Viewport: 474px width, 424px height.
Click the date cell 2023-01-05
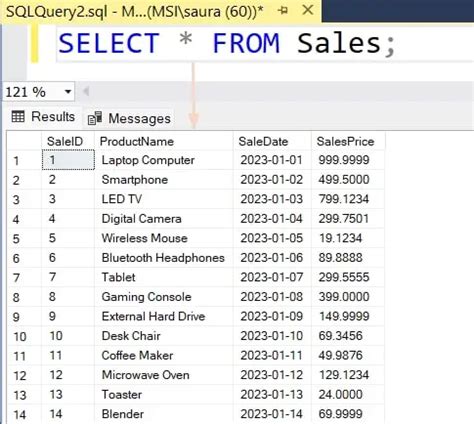pyautogui.click(x=272, y=238)
